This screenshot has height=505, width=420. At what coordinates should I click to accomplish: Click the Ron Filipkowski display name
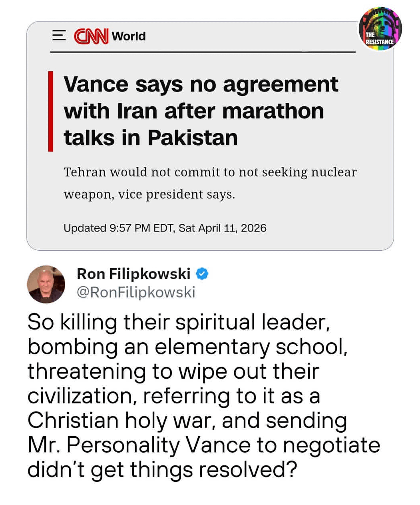(x=133, y=274)
